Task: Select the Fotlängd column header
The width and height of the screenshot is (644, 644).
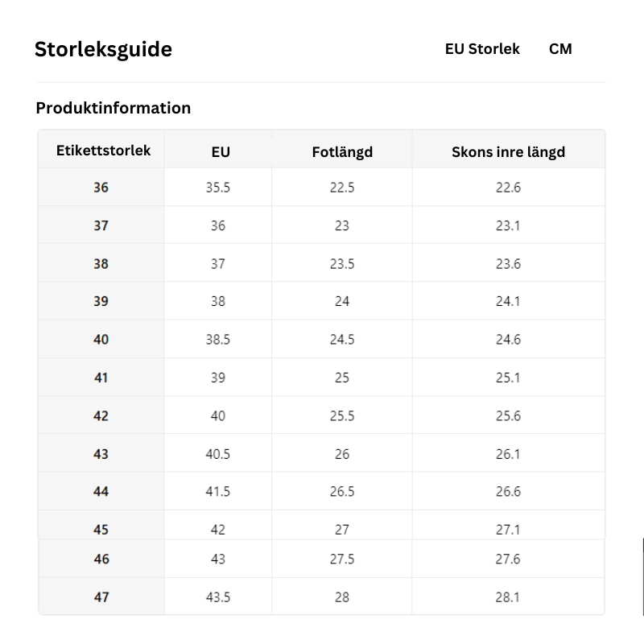Action: tap(342, 152)
